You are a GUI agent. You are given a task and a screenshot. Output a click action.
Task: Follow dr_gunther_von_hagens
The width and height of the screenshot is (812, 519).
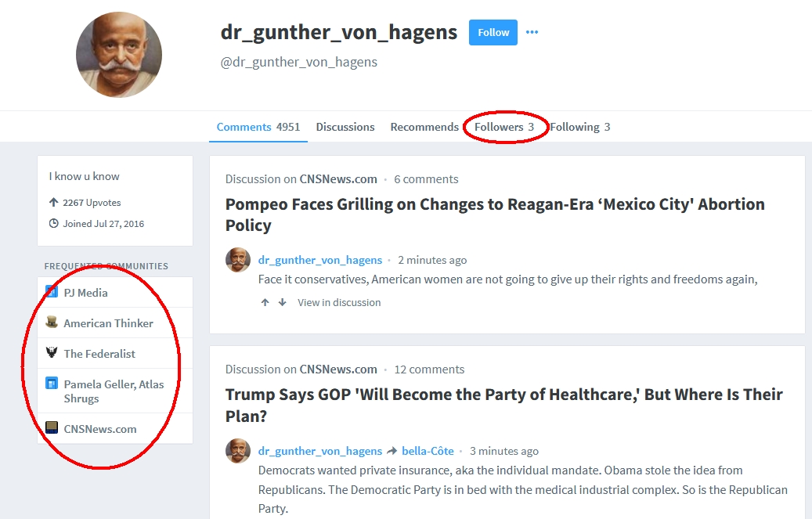493,33
